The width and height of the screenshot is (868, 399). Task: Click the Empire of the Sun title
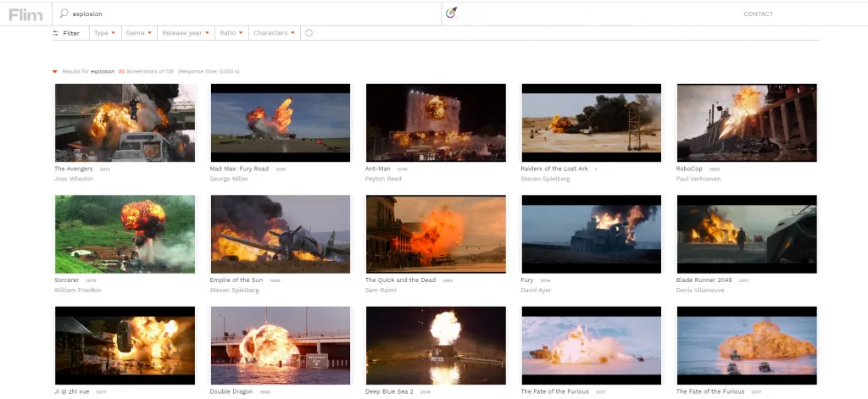pos(236,280)
